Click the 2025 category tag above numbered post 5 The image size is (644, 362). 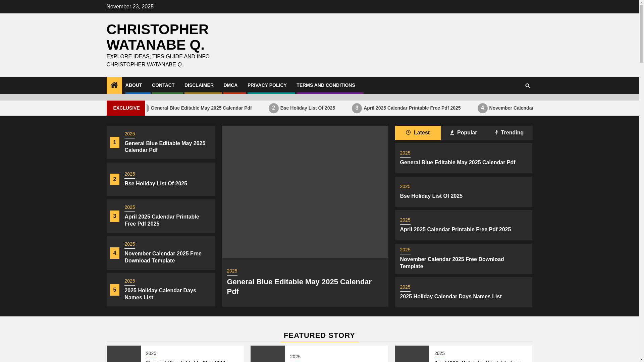point(130,281)
